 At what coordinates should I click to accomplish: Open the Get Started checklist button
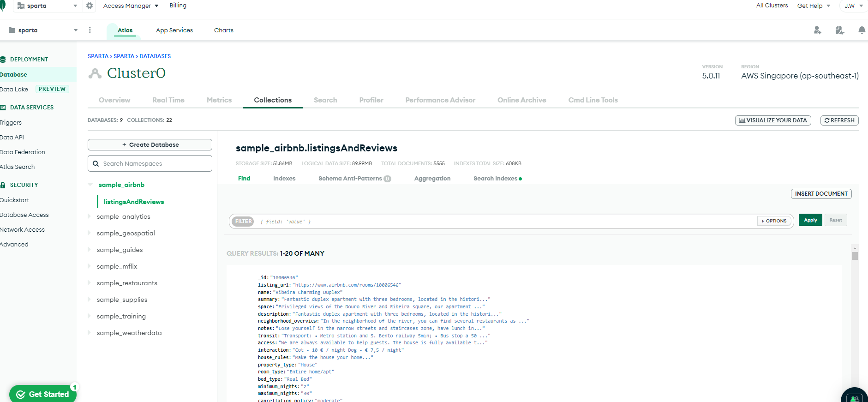43,394
